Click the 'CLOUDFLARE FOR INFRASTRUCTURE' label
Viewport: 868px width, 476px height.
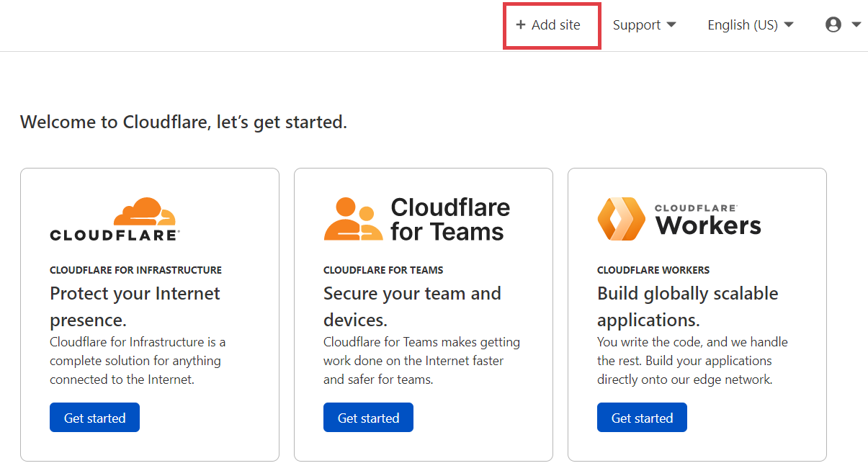pyautogui.click(x=135, y=270)
